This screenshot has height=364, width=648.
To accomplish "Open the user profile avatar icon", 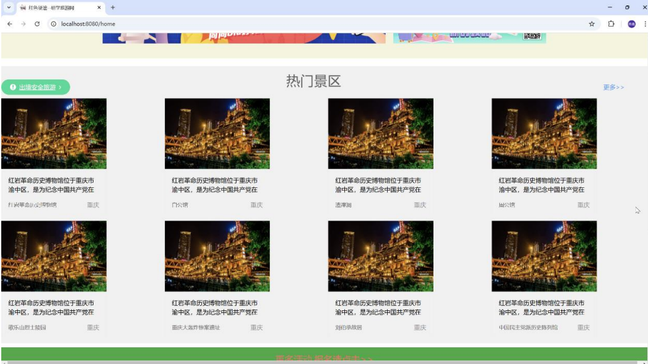I will (x=631, y=24).
